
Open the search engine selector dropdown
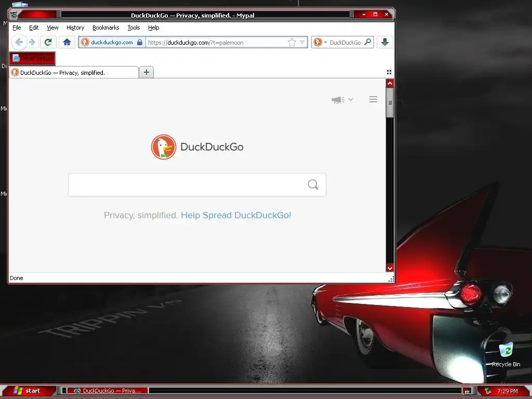pos(320,43)
